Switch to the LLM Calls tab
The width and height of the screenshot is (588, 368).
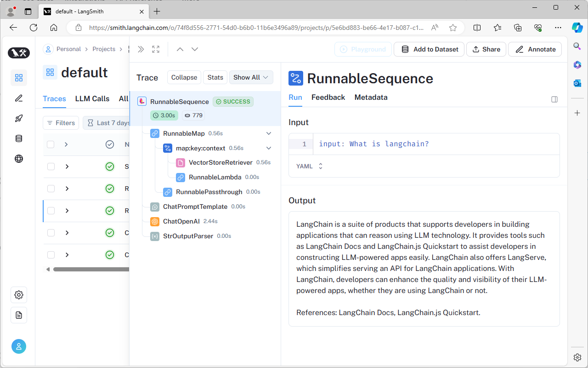click(92, 98)
